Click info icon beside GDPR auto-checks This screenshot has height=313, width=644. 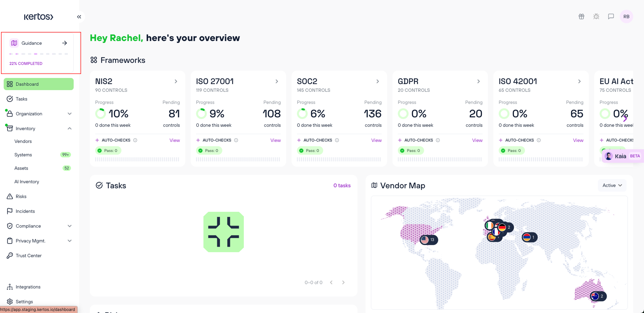pos(438,140)
